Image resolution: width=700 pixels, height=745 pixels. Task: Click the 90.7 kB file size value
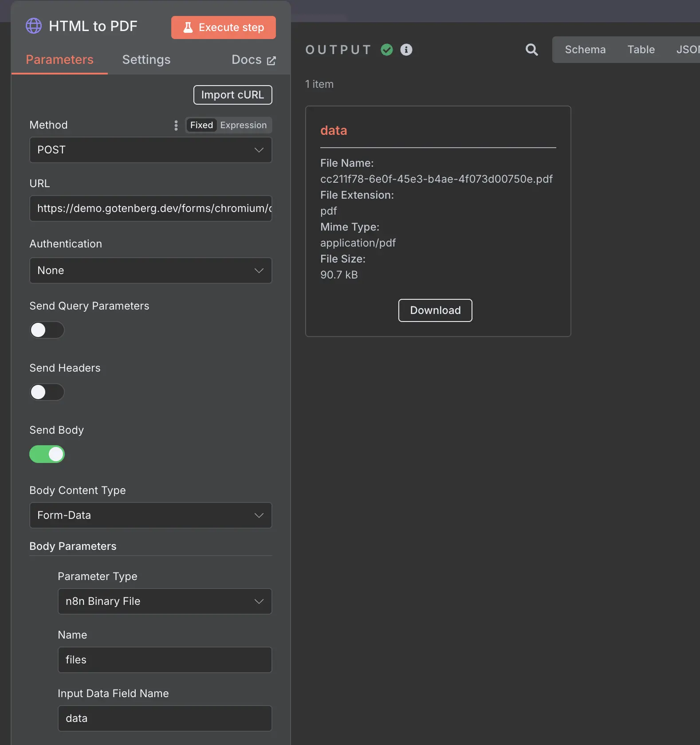tap(339, 275)
